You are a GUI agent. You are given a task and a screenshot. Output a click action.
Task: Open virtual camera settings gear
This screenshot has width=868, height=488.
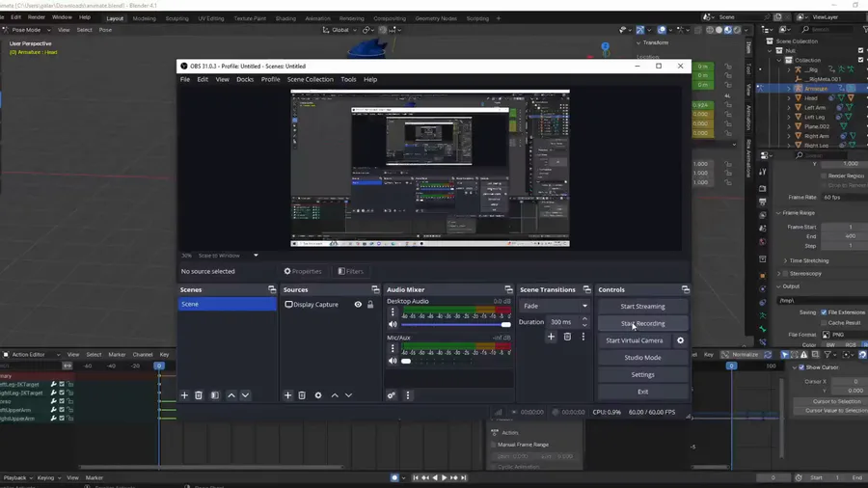(680, 340)
